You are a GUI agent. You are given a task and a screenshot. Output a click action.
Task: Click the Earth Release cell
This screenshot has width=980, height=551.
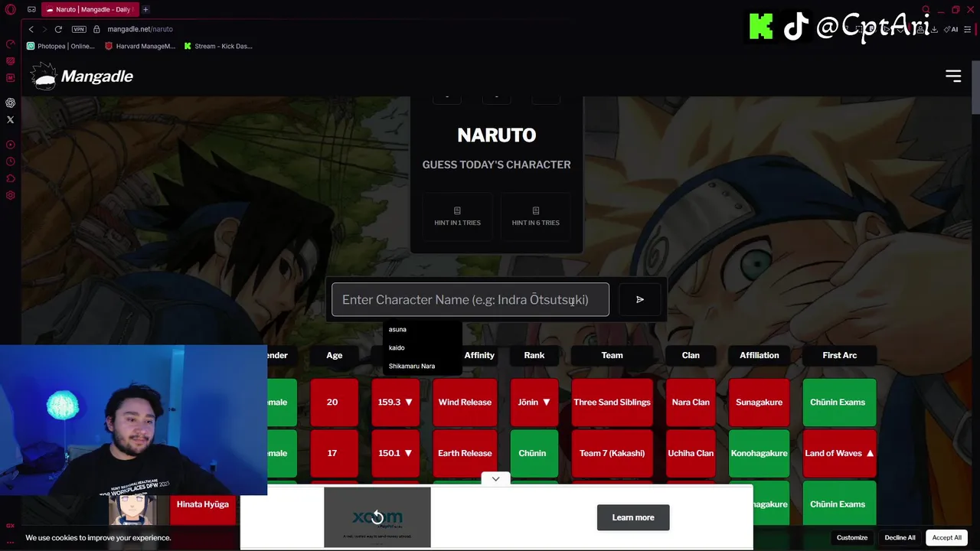point(465,453)
